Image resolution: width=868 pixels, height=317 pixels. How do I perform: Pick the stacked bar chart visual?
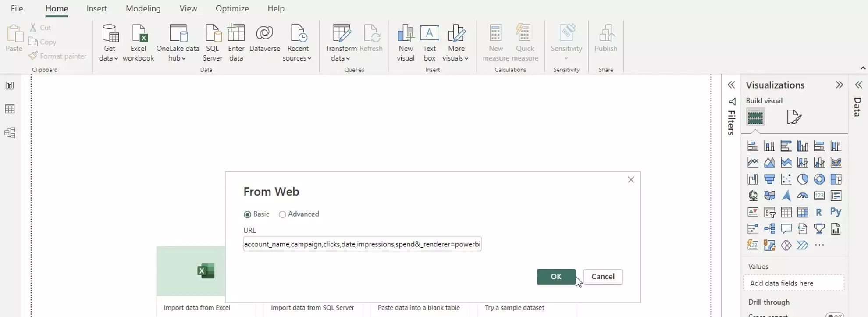pyautogui.click(x=753, y=146)
